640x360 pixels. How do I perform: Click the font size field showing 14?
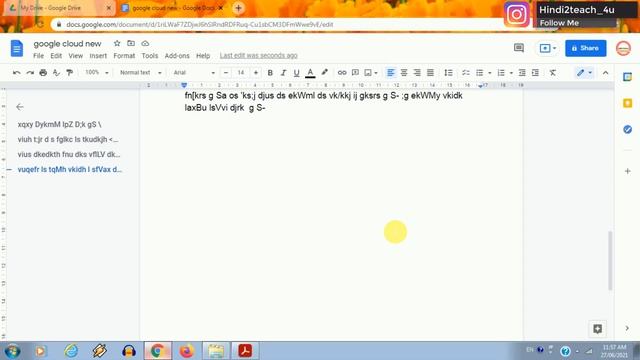[241, 73]
